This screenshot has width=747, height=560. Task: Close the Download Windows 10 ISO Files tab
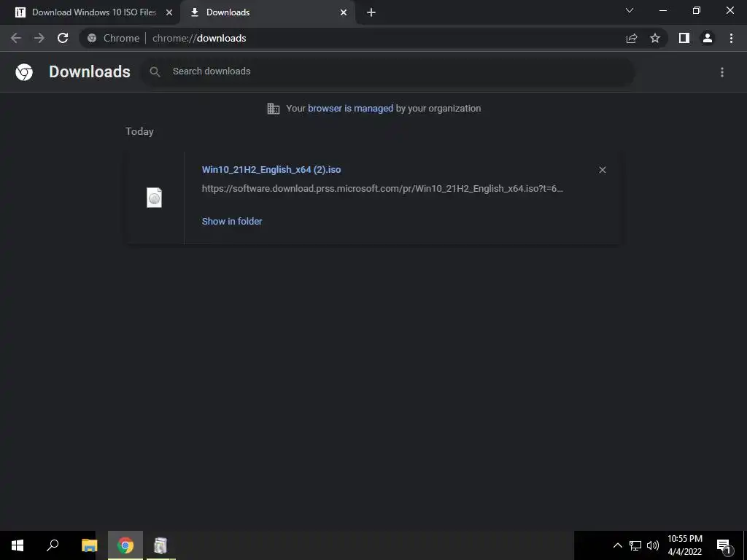click(169, 12)
